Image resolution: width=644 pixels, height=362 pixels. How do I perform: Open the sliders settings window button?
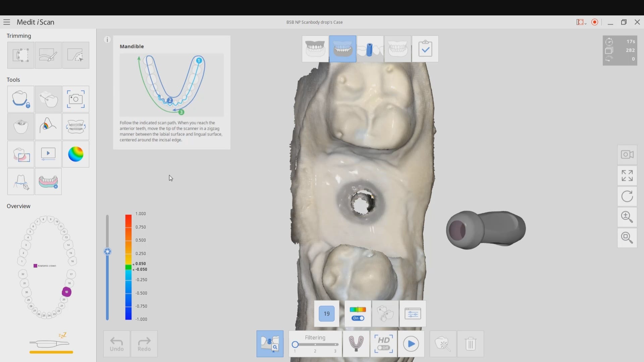coord(413,314)
